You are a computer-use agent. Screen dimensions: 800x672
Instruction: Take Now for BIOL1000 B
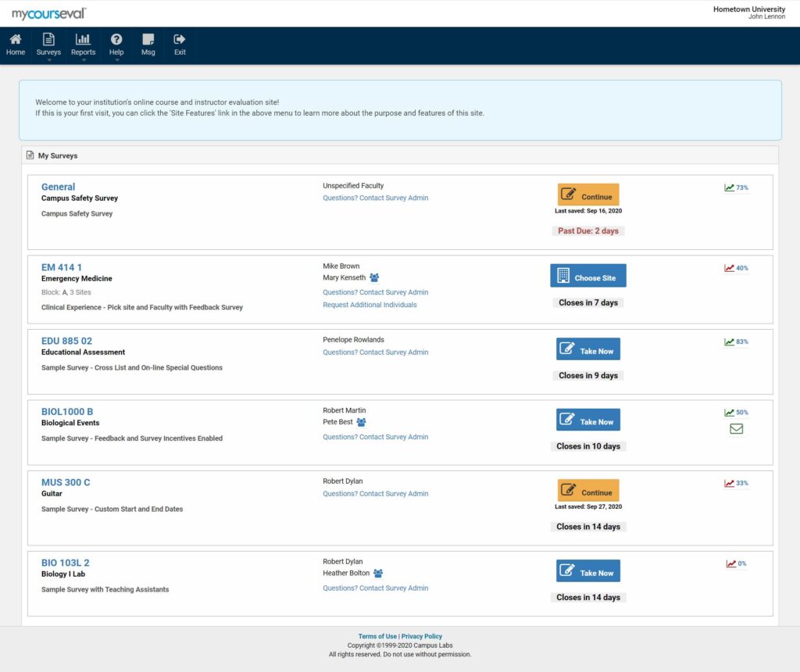pos(588,420)
